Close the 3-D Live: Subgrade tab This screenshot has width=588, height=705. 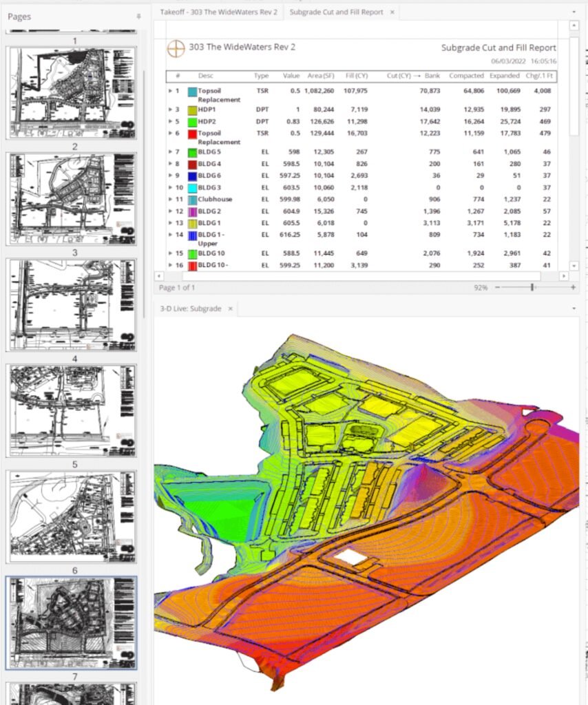click(x=230, y=309)
